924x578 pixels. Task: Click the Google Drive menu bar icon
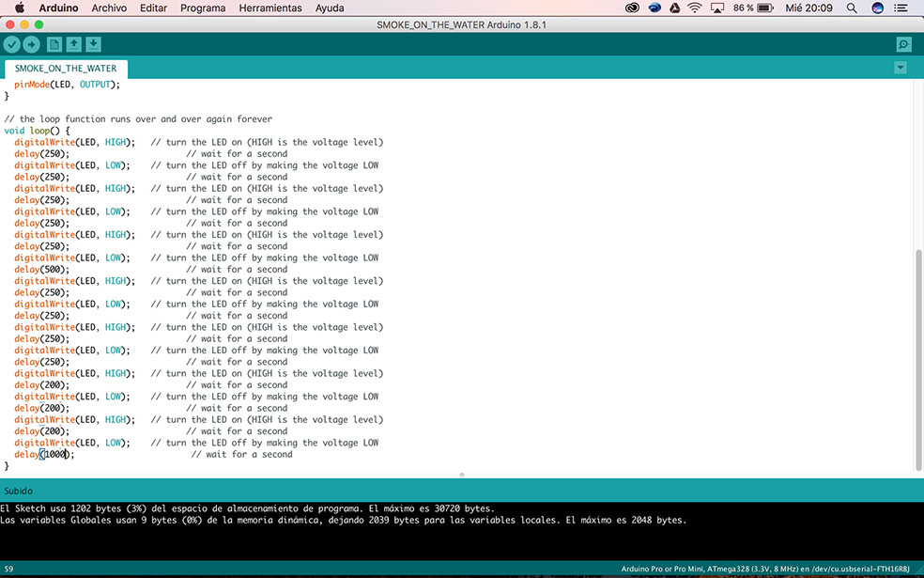[x=675, y=8]
